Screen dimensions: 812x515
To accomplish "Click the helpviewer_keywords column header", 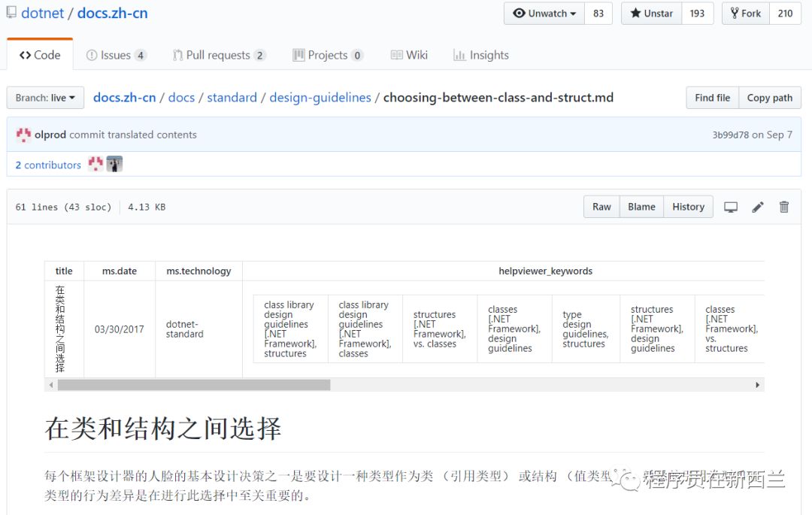I will click(545, 271).
